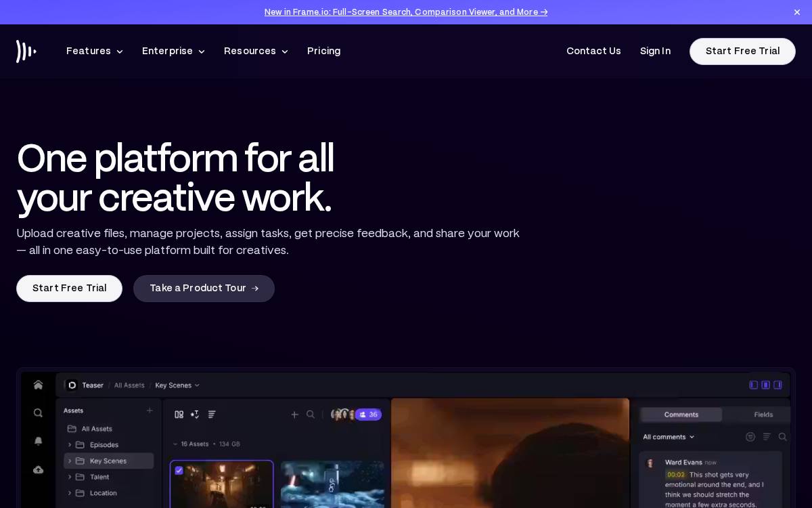This screenshot has height=508, width=812.
Task: Click the plus icon in assets toolbar
Action: [x=294, y=415]
